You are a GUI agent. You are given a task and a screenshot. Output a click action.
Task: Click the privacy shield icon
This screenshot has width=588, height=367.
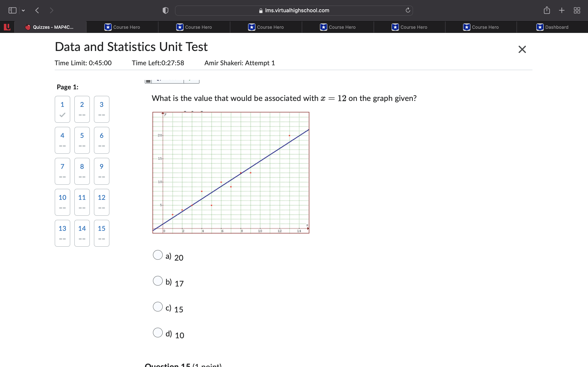165,10
